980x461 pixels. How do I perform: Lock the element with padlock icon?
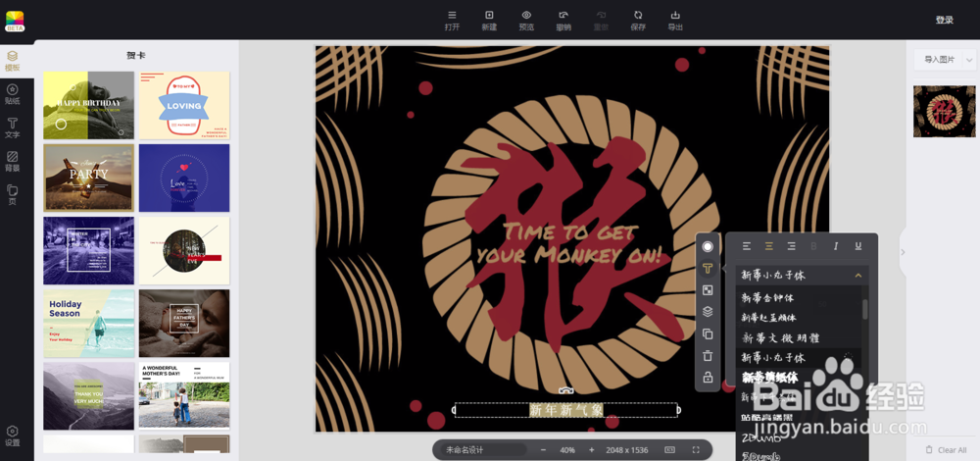tap(708, 378)
